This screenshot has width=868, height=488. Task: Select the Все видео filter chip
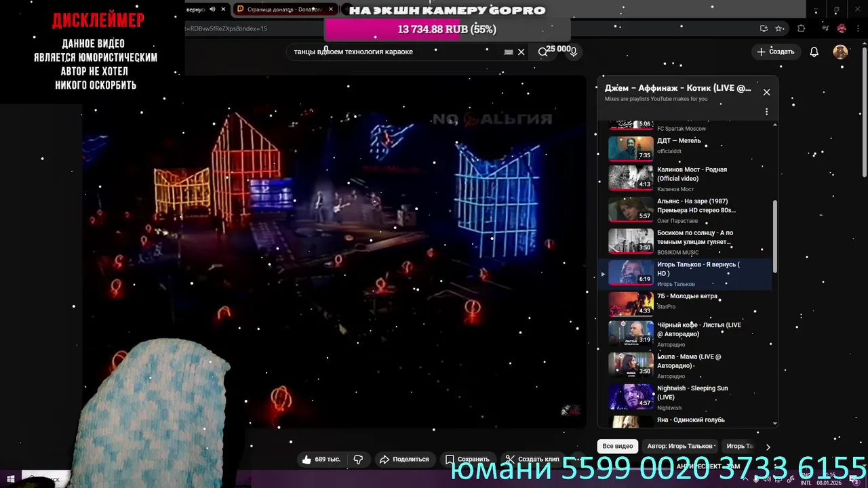[x=618, y=446]
